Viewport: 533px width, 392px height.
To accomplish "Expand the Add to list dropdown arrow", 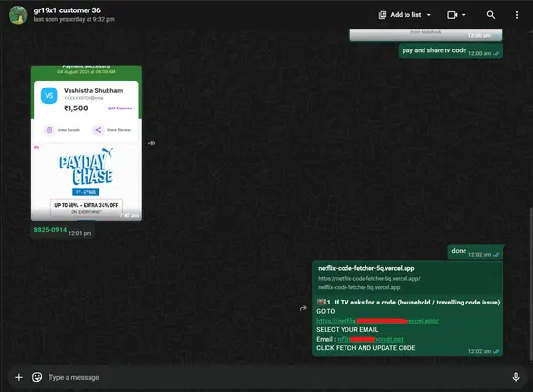I will 429,15.
